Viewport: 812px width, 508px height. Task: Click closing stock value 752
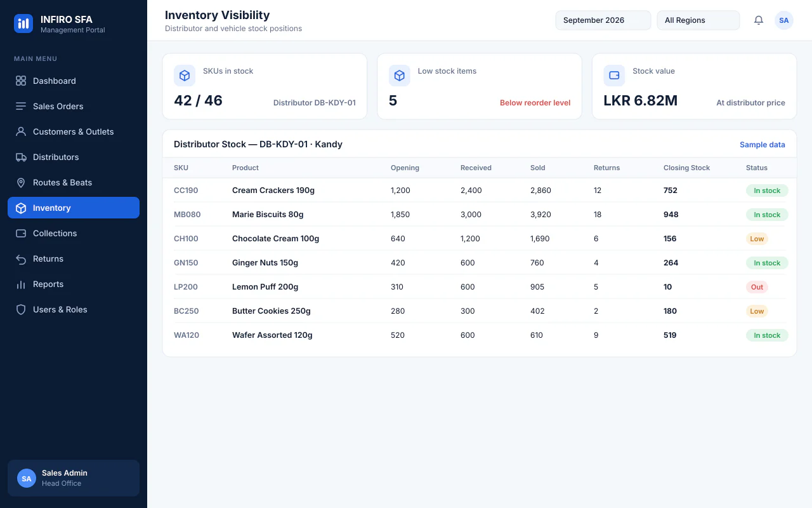[671, 190]
